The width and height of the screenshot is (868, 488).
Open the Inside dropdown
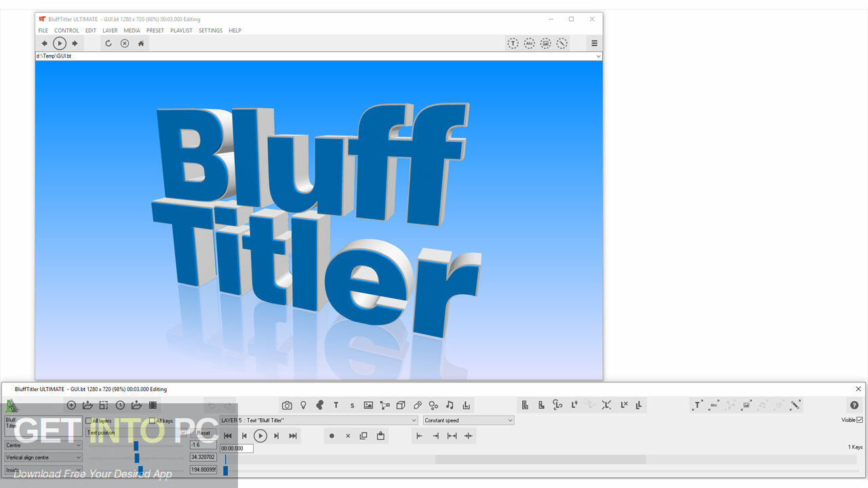(43, 470)
